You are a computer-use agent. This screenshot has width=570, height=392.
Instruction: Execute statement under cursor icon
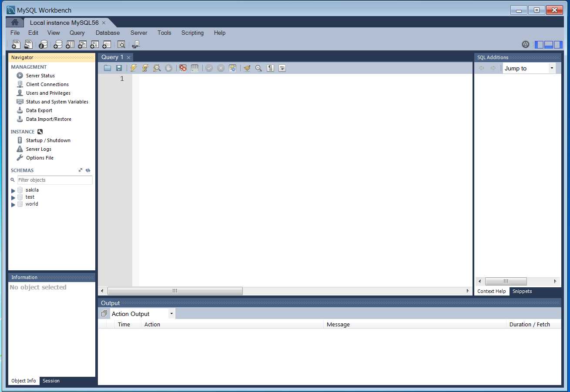point(145,68)
